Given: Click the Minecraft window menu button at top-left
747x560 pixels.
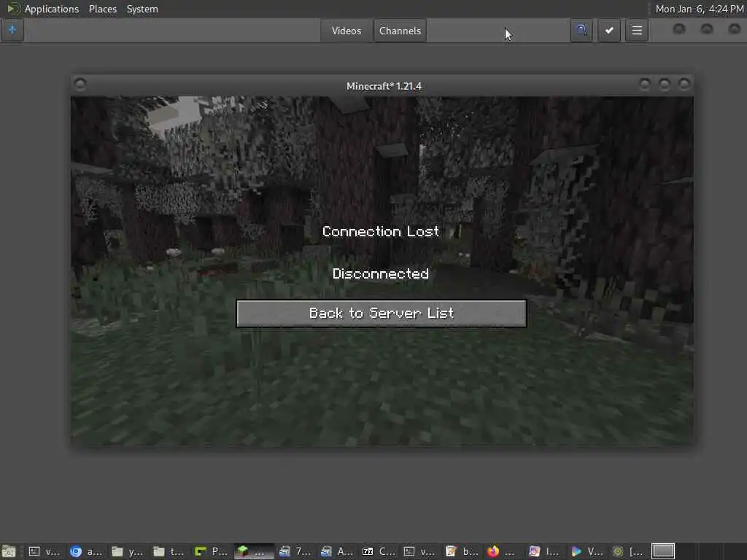Looking at the screenshot, I should point(80,85).
